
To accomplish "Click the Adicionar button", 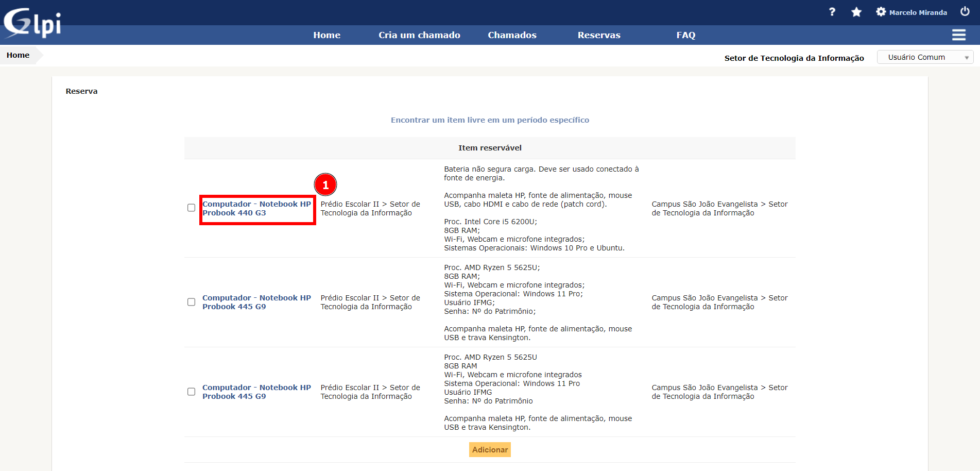I will click(x=490, y=450).
